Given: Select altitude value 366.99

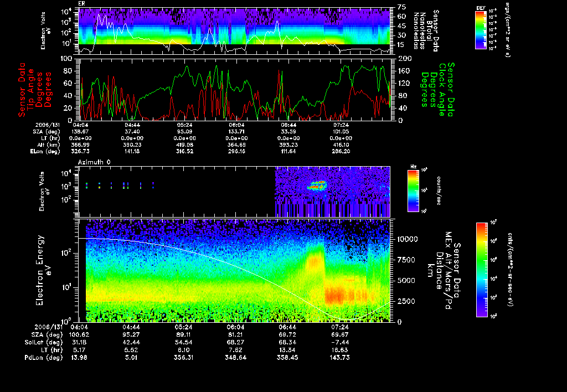Looking at the screenshot, I should point(81,145).
